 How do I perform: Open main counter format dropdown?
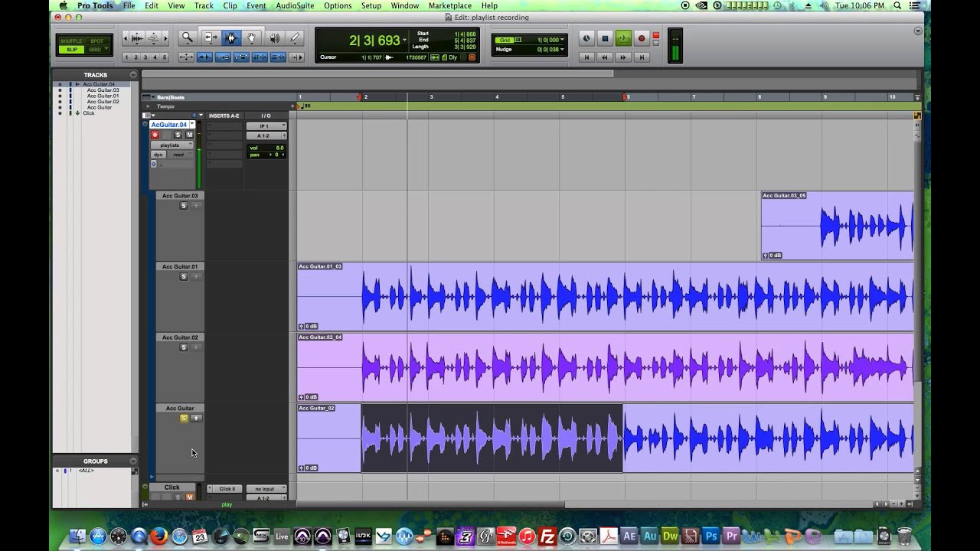point(405,41)
